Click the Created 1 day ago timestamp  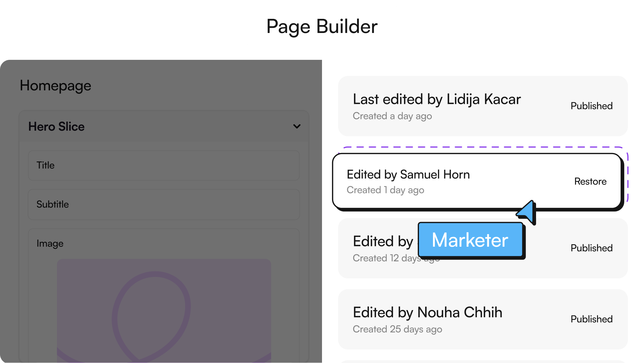385,190
